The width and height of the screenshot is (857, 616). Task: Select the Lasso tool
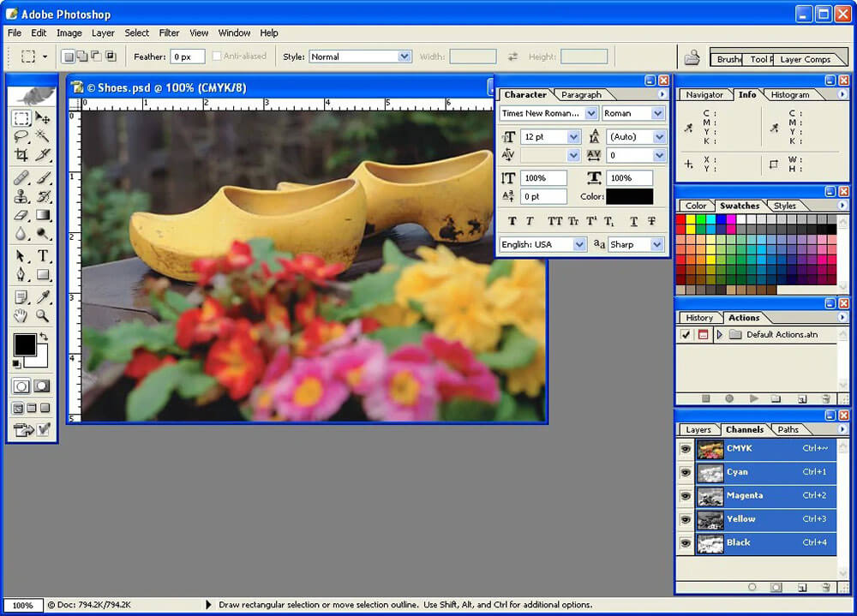(x=21, y=136)
